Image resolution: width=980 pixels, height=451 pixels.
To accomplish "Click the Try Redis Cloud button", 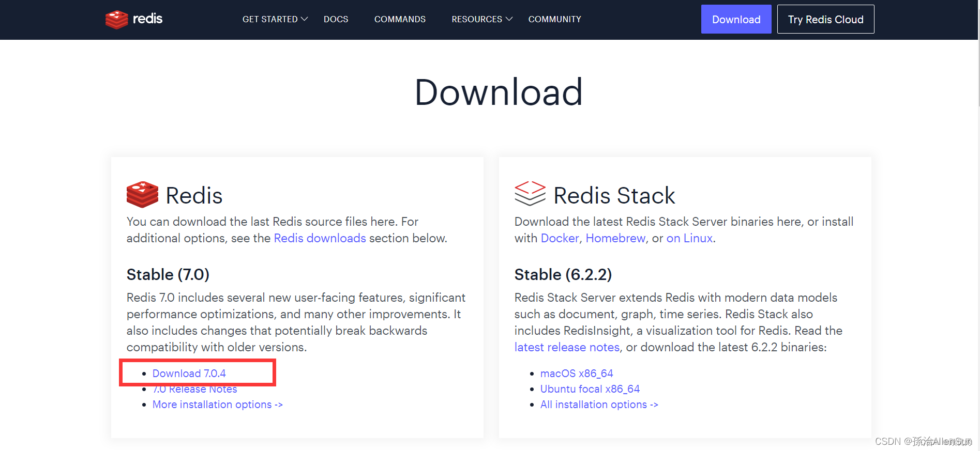I will 826,19.
